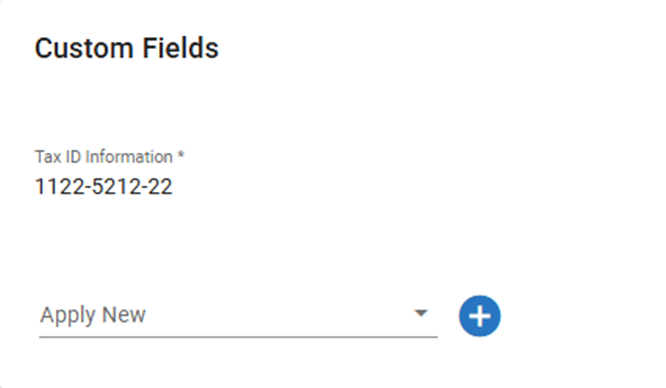Image resolution: width=666 pixels, height=388 pixels.
Task: Add a new custom field with plus icon
Action: pos(480,316)
